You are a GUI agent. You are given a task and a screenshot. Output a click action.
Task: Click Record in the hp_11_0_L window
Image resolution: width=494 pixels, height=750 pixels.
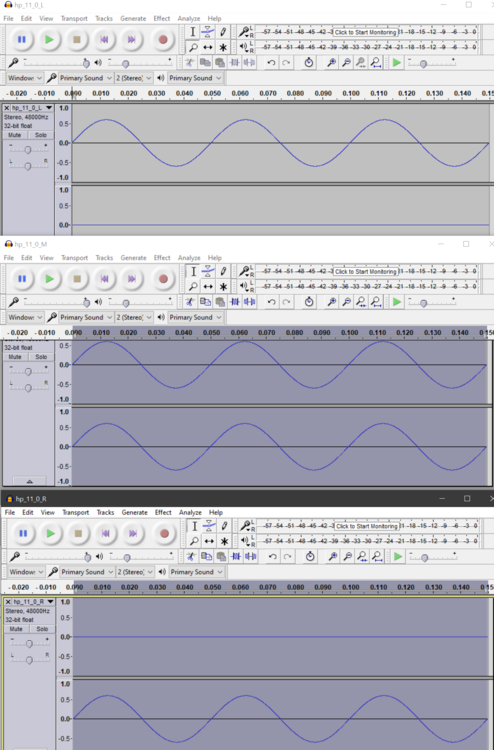(163, 40)
